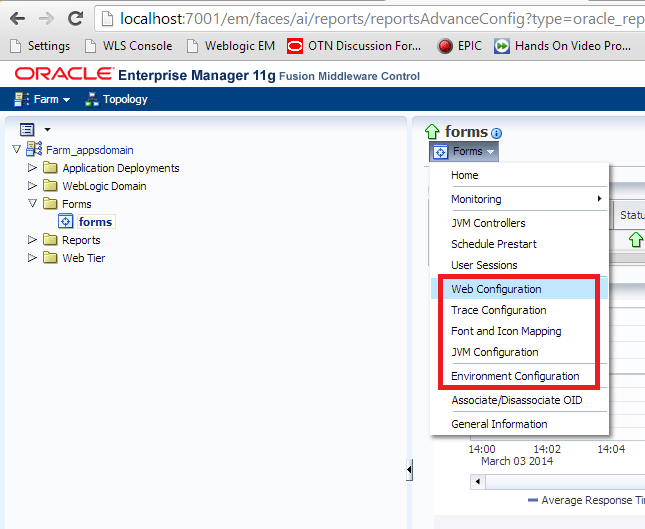This screenshot has height=529, width=645.
Task: Click the Average Response Time legend entry
Action: pos(586,500)
